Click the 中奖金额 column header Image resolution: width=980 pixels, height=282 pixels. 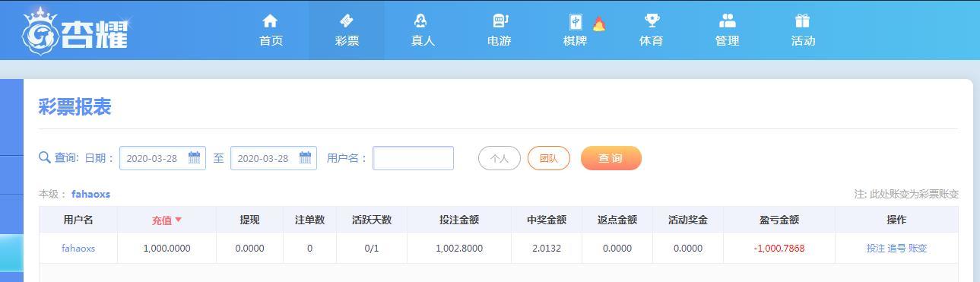click(x=547, y=220)
